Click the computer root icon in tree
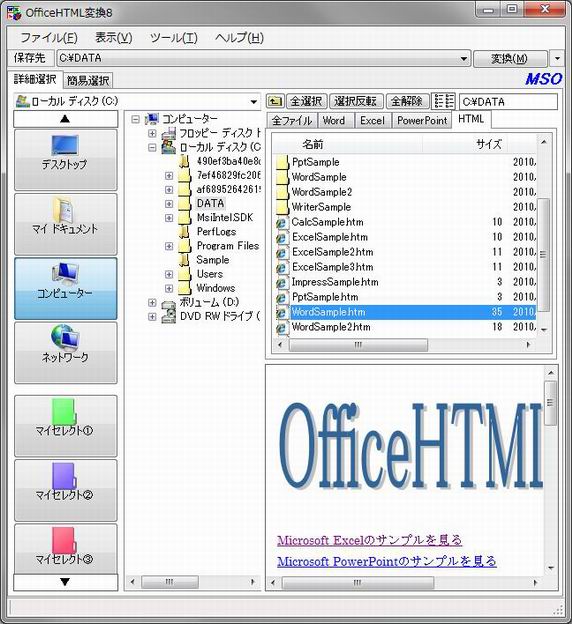The height and width of the screenshot is (624, 572). pos(152,119)
